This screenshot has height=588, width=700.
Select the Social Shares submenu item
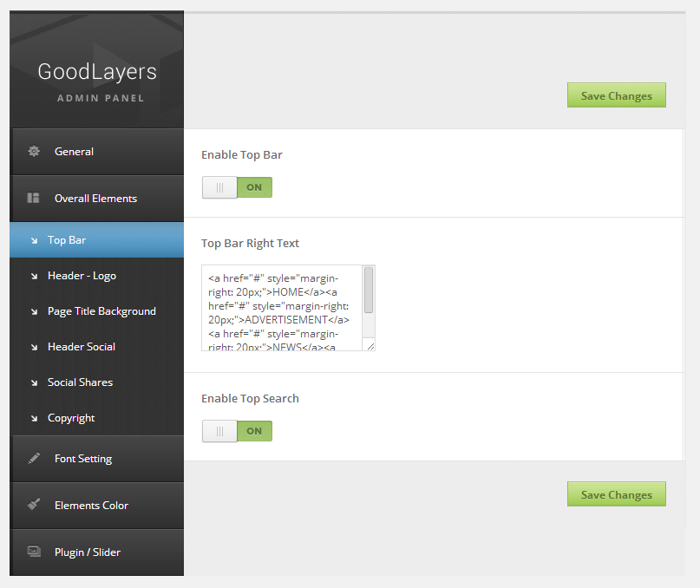pos(97,382)
